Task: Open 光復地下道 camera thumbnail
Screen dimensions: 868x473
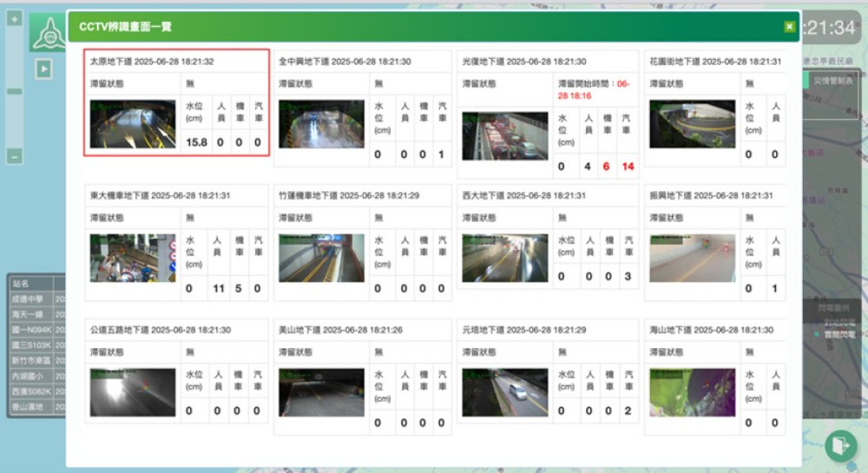Action: 505,136
